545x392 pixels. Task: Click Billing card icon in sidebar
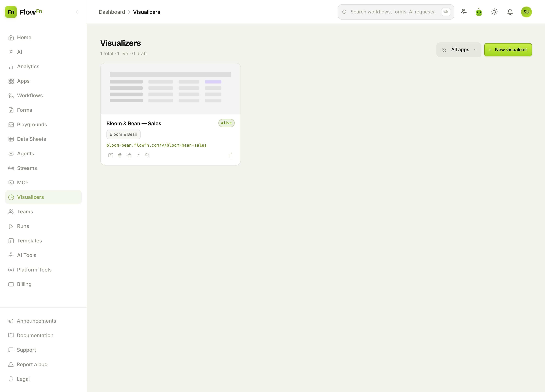point(11,284)
